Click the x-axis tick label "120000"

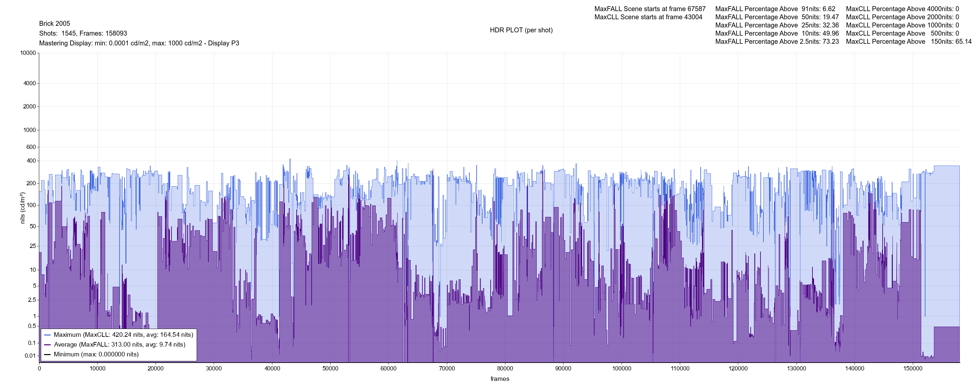coord(738,368)
